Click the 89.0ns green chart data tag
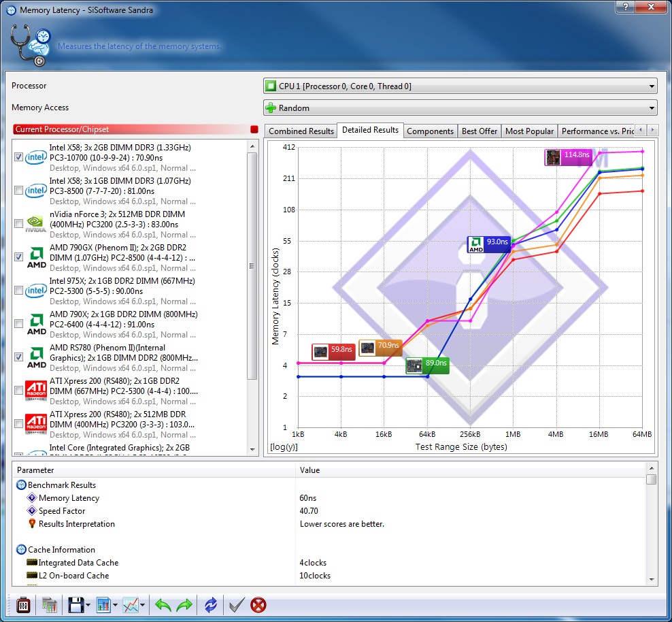The image size is (672, 622). [x=427, y=365]
